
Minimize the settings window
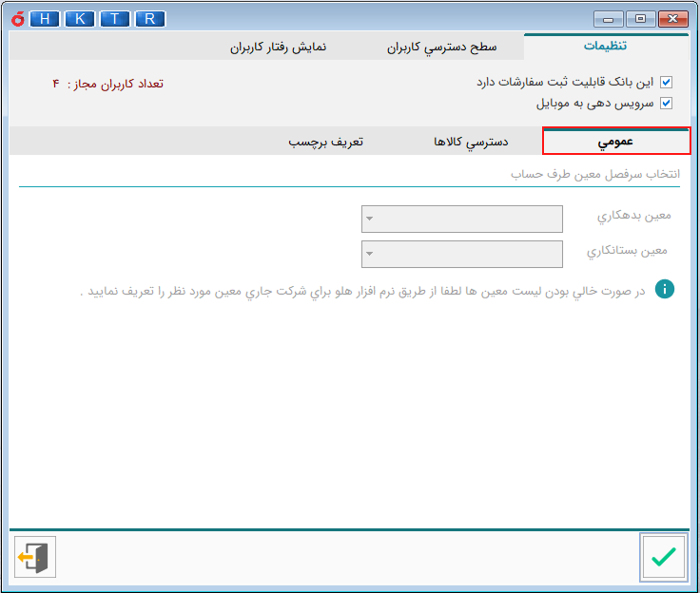click(x=609, y=18)
